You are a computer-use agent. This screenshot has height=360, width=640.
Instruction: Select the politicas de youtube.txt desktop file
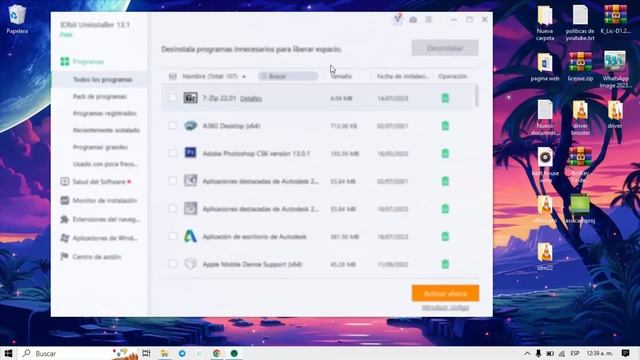pos(580,23)
